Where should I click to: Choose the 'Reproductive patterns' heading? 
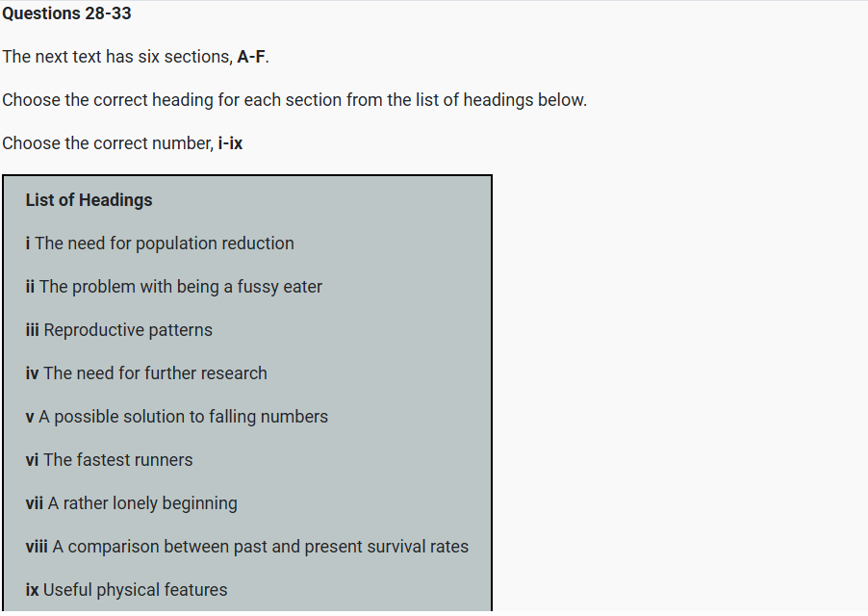pyautogui.click(x=128, y=330)
